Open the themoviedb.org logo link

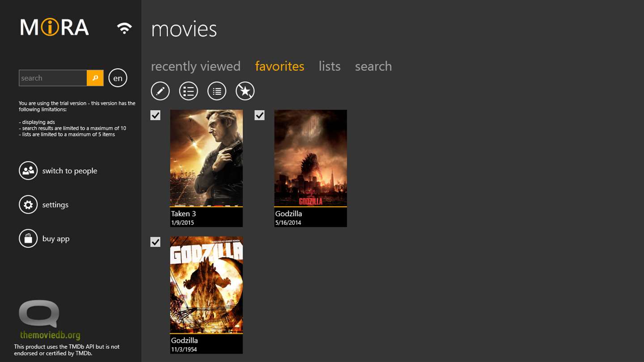[50, 320]
